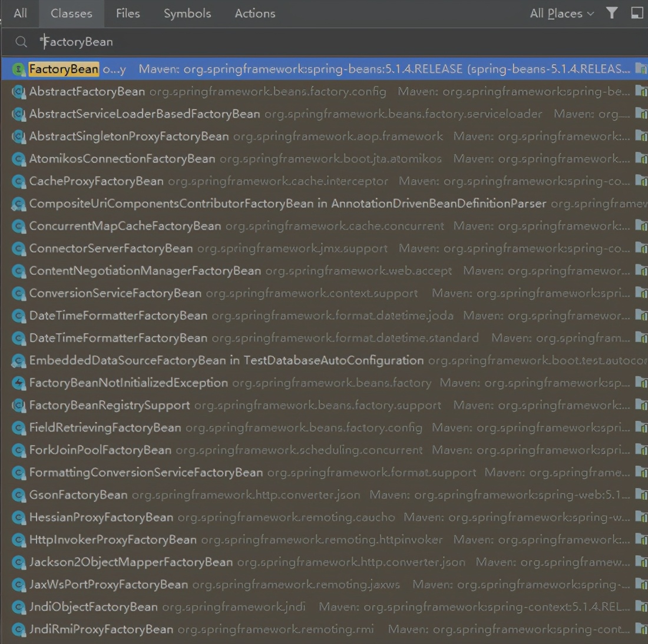Click class icon of HessianProxyFactoryBean
This screenshot has width=648, height=644.
click(x=19, y=517)
